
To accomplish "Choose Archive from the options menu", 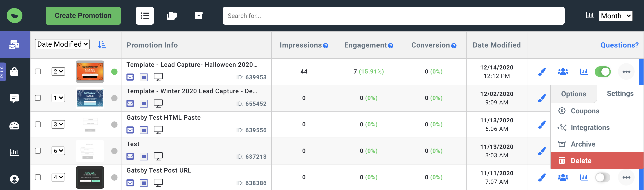I will pyautogui.click(x=583, y=144).
